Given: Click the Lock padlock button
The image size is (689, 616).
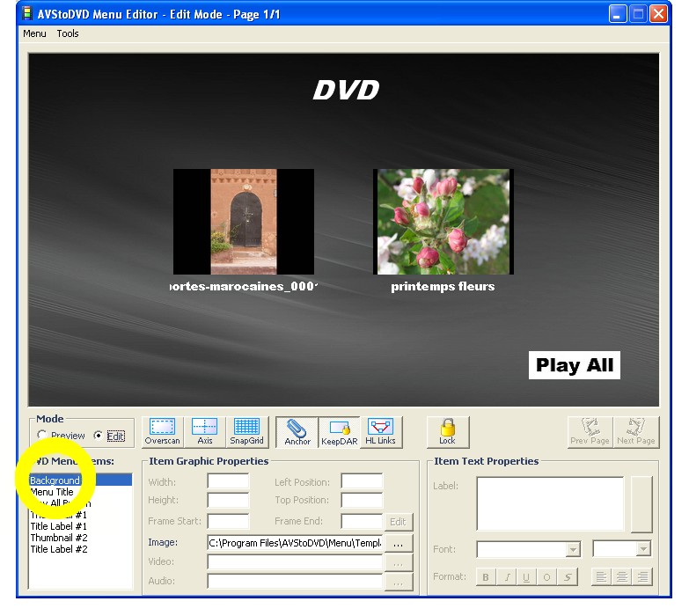Looking at the screenshot, I should [447, 431].
